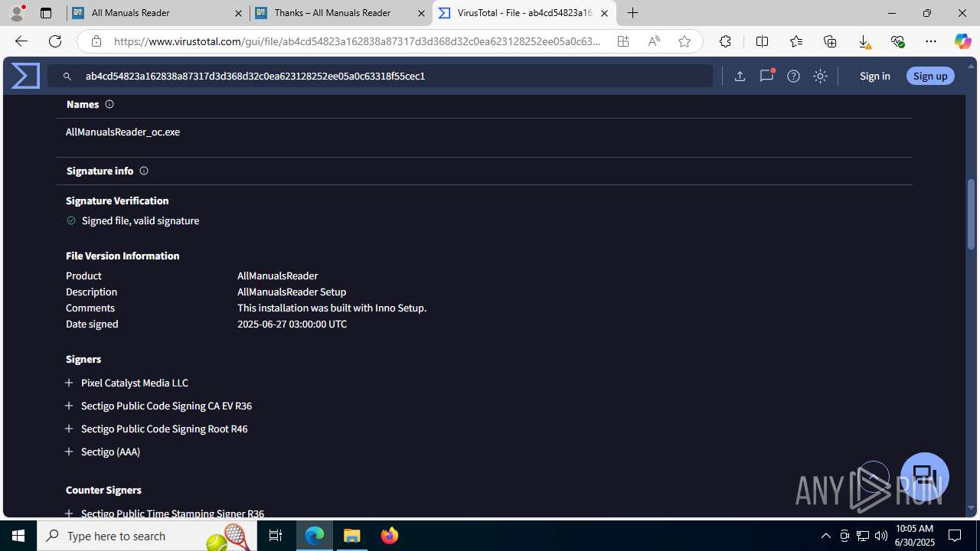The width and height of the screenshot is (980, 551).
Task: Open a new tab with plus button
Action: coord(632,13)
